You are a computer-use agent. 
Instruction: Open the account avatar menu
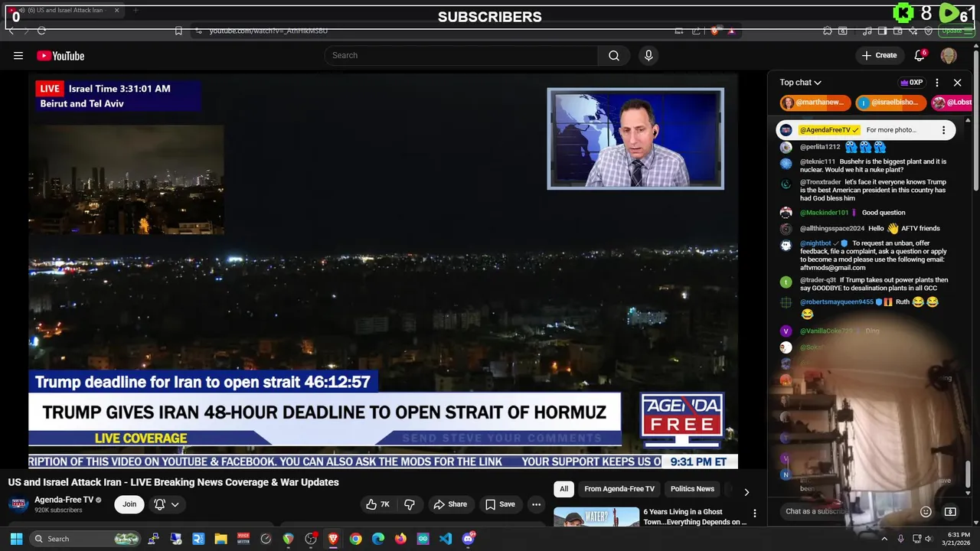point(949,55)
